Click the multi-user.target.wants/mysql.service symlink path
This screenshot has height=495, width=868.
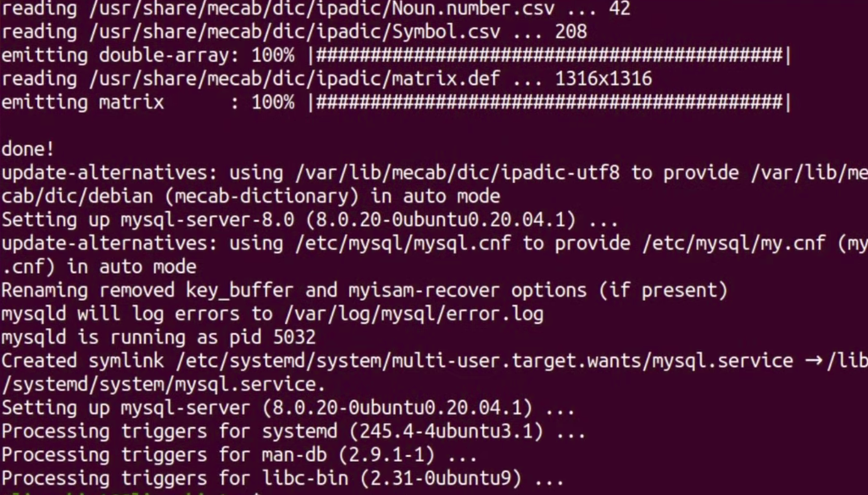tap(484, 361)
